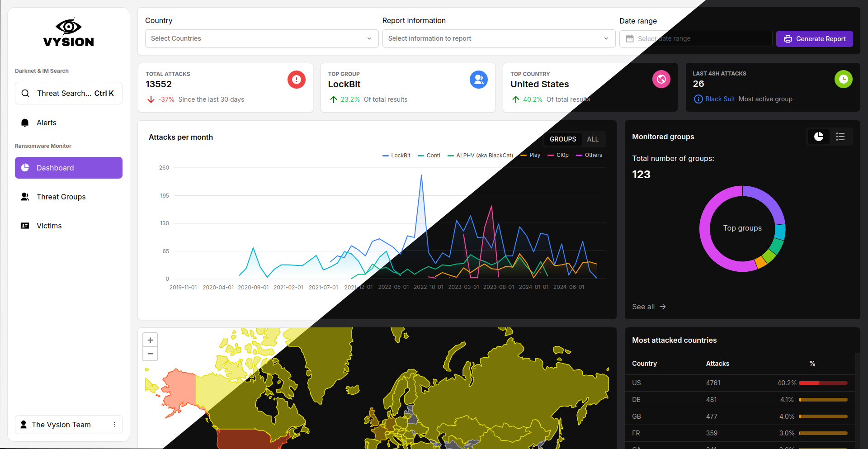The height and width of the screenshot is (449, 868).
Task: Open the Select information to report dropdown
Action: pyautogui.click(x=498, y=38)
